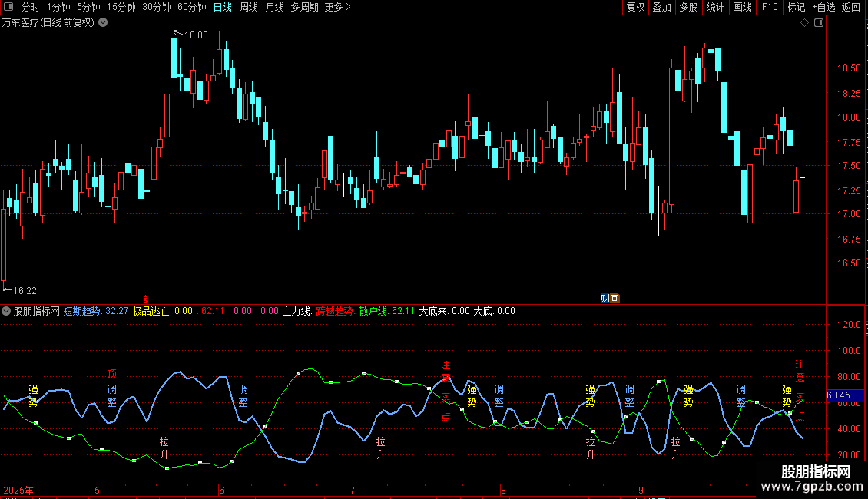The width and height of the screenshot is (868, 499).
Task: Toggle the left sidebar panel icon
Action: [9, 8]
